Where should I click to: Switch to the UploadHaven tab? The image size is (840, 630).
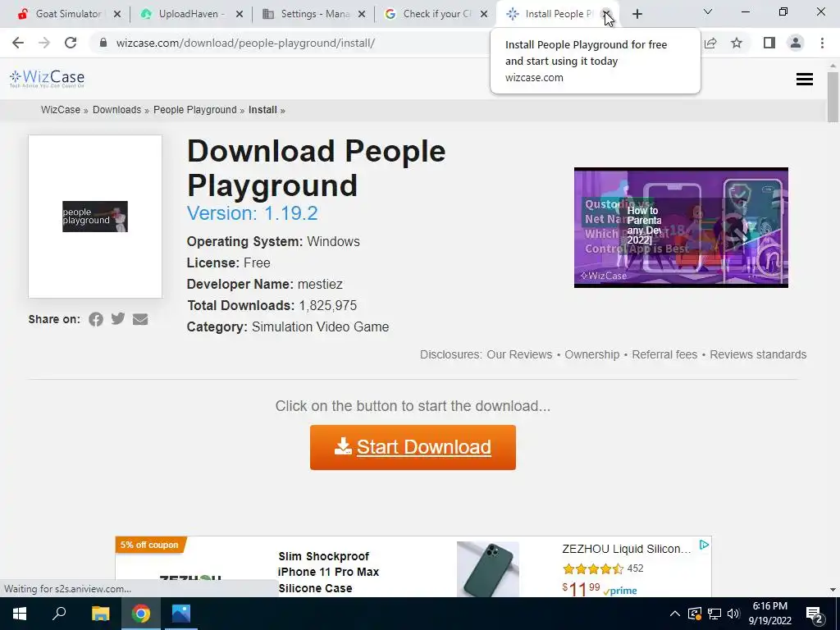(x=190, y=14)
